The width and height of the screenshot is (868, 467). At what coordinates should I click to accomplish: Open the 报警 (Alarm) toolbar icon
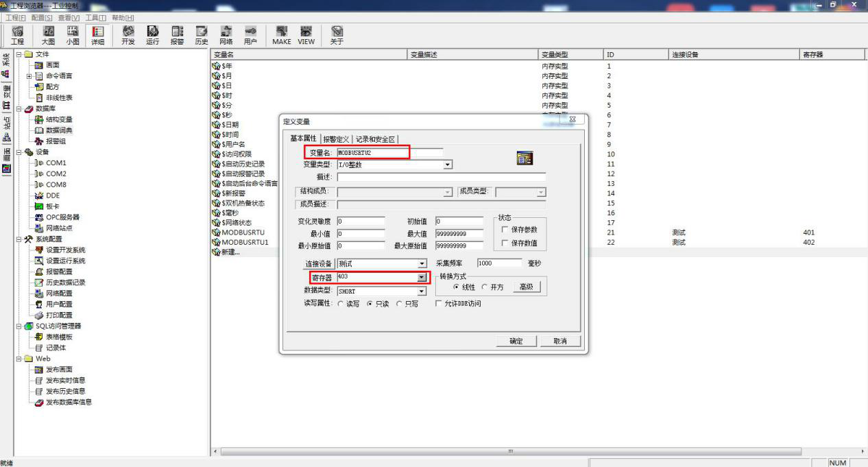click(x=177, y=35)
